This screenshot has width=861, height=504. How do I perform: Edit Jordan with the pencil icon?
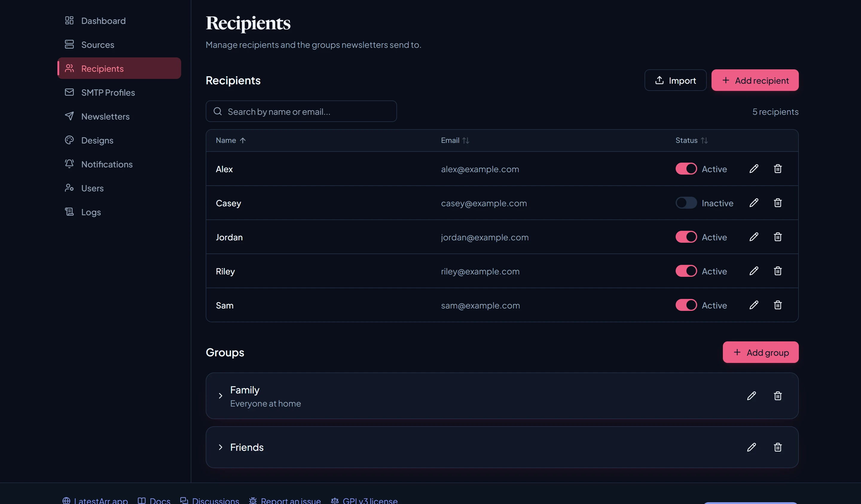[754, 237]
